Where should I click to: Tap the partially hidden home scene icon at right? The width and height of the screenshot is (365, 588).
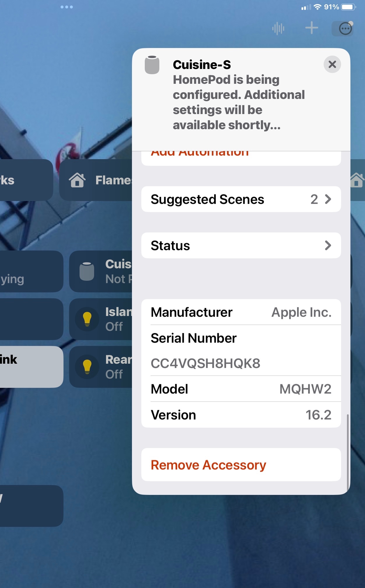(x=357, y=180)
